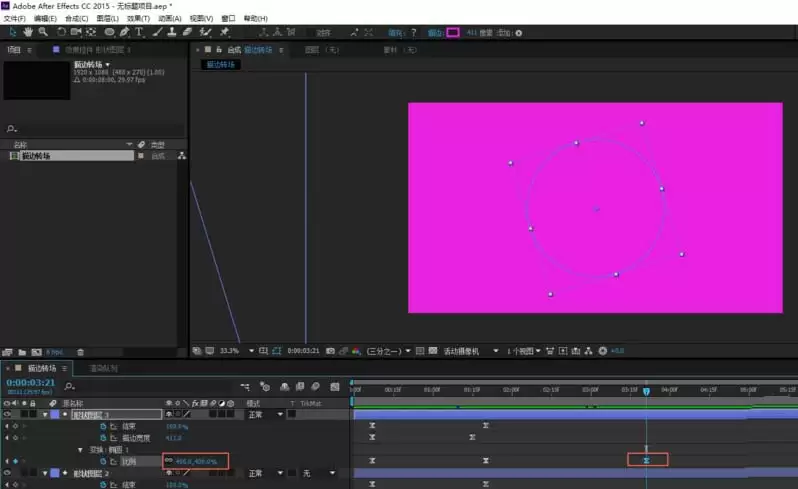Open the magenta stroke color swatch
Viewport: 798px width, 489px height.
[453, 33]
